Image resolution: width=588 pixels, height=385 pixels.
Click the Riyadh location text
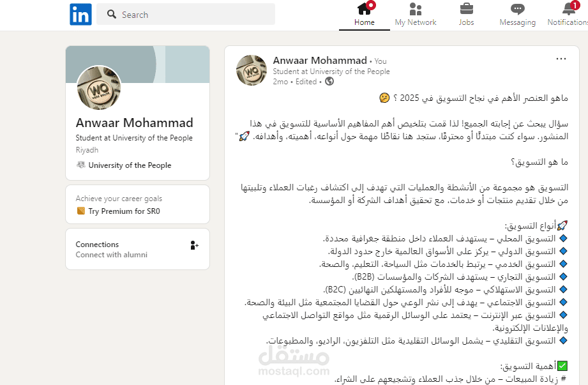click(87, 150)
